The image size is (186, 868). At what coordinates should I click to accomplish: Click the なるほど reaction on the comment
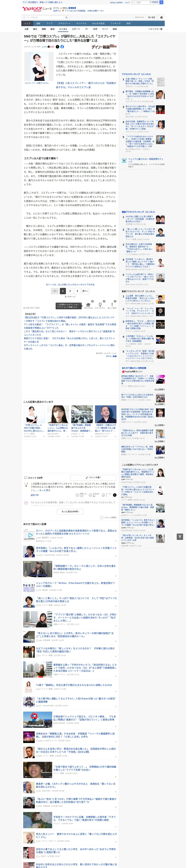tap(94, 495)
